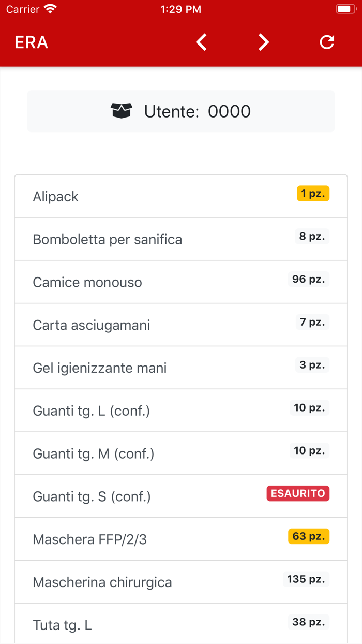Select the ERA title in the header
This screenshot has width=362, height=644.
click(31, 42)
